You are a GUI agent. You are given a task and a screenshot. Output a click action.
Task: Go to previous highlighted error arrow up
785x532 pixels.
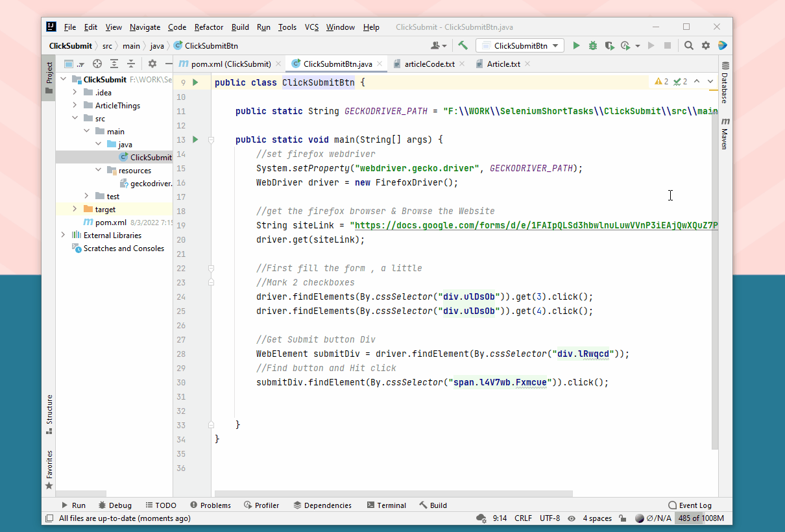[x=697, y=82]
